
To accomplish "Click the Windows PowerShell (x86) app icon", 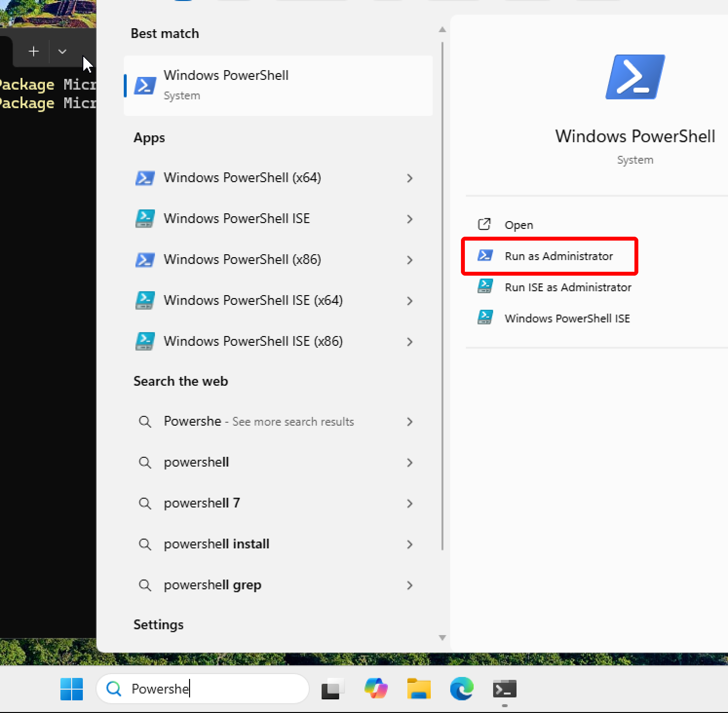I will click(x=145, y=260).
